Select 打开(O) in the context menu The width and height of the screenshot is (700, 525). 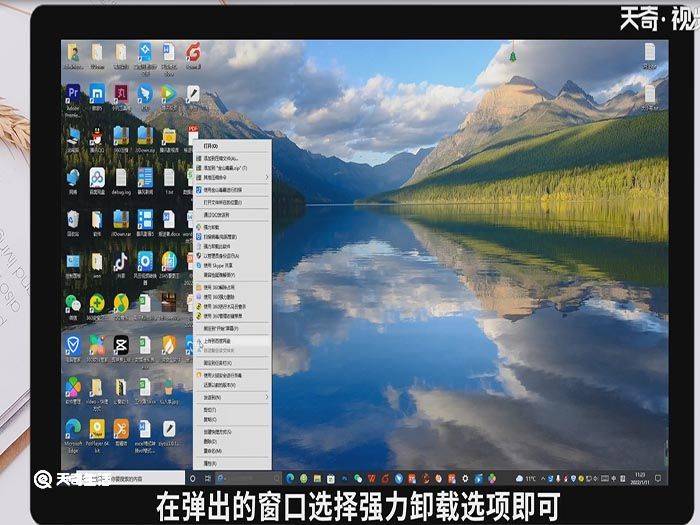pyautogui.click(x=211, y=146)
